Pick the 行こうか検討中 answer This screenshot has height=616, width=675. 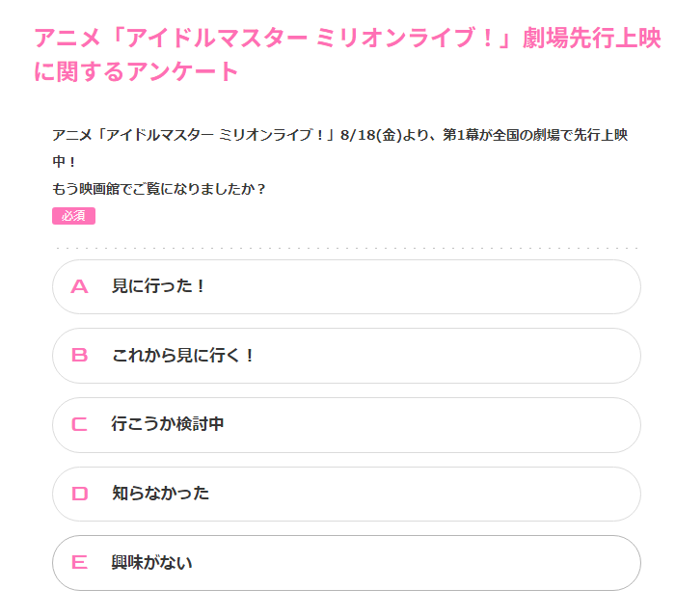coord(168,424)
